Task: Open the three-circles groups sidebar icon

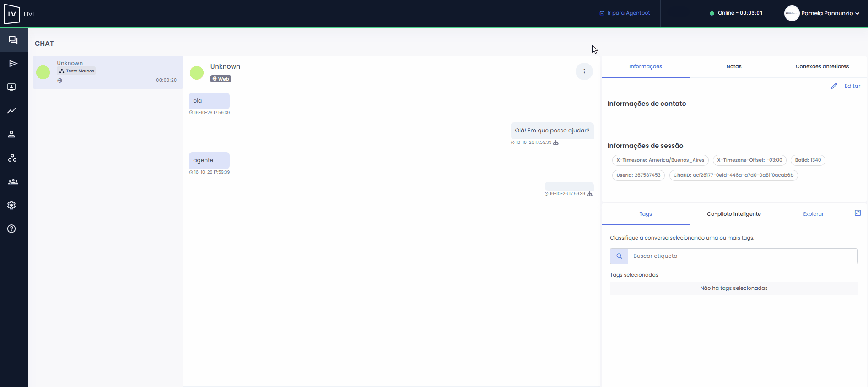Action: point(12,158)
